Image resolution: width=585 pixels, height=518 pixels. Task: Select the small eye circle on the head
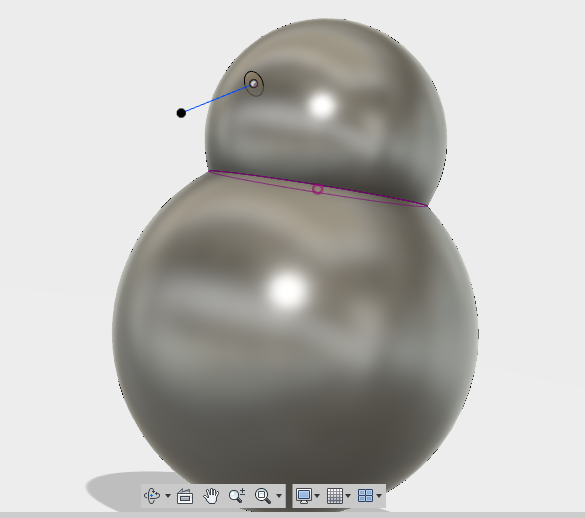[x=254, y=84]
